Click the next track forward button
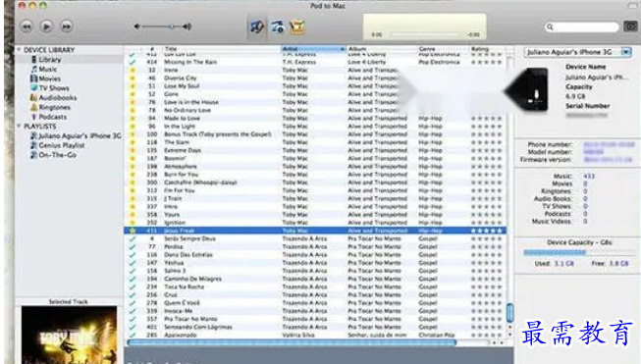 coord(66,26)
